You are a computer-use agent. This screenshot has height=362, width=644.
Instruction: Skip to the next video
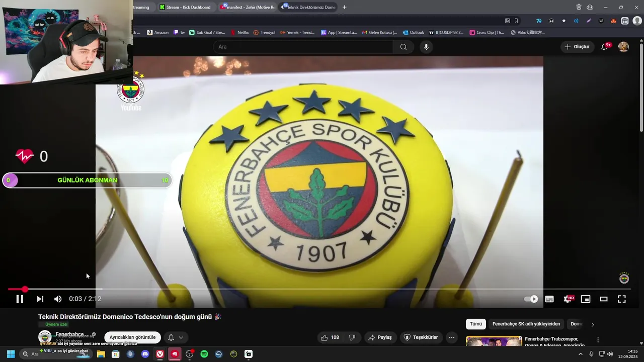(40, 299)
